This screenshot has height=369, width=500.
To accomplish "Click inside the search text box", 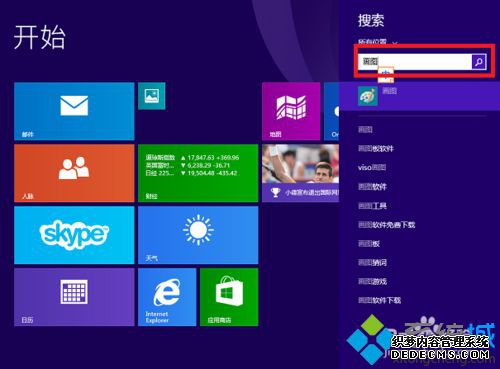I will [415, 62].
